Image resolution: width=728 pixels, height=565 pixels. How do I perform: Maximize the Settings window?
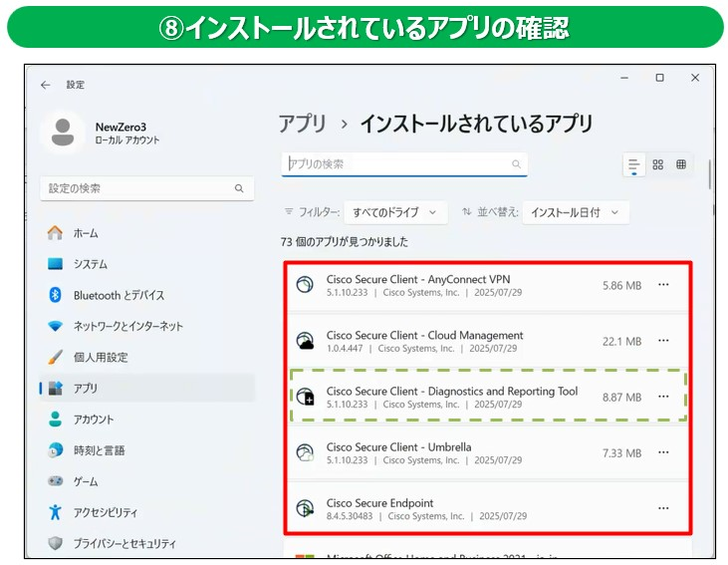(659, 78)
